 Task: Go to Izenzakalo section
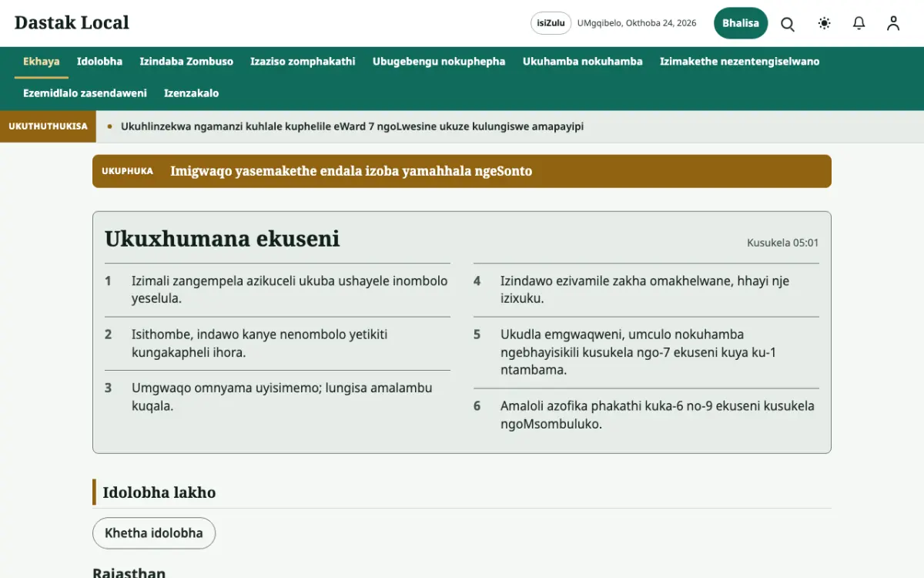pos(192,93)
